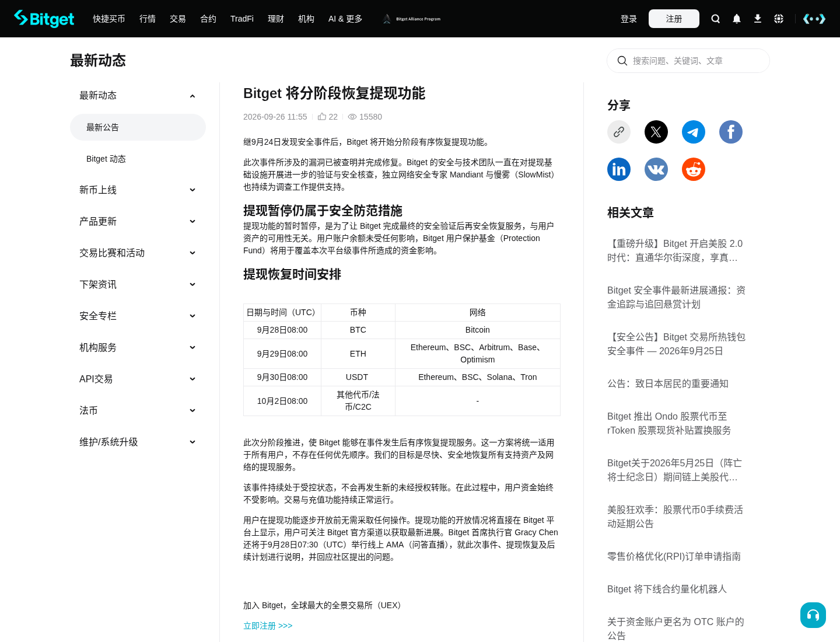Open the TradFi menu
Image resolution: width=840 pixels, height=642 pixels.
tap(242, 19)
